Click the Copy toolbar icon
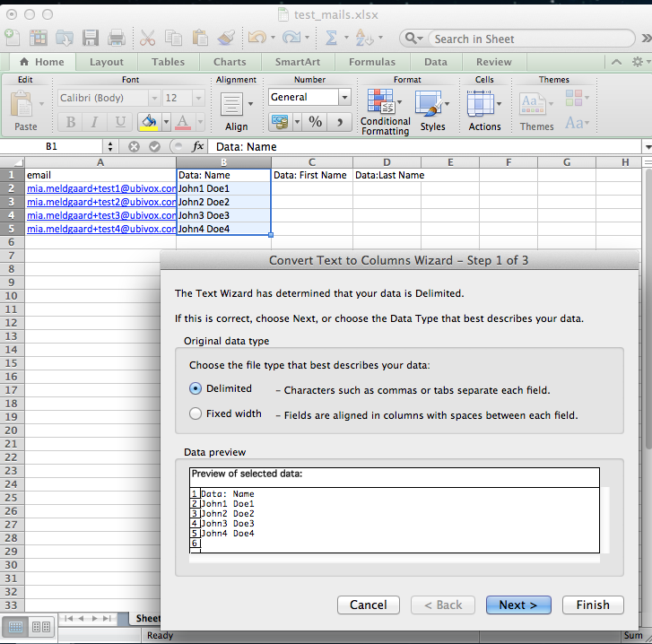652x644 pixels. [173, 38]
